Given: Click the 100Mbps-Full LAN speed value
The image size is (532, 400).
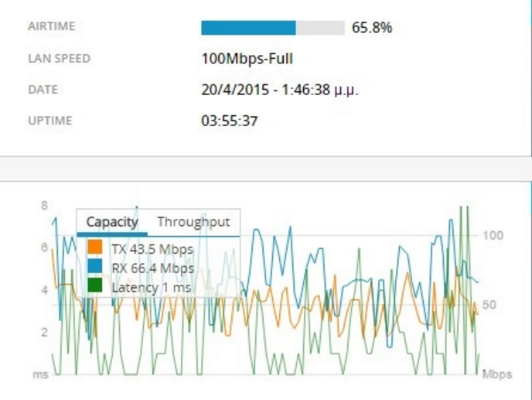Looking at the screenshot, I should [247, 59].
